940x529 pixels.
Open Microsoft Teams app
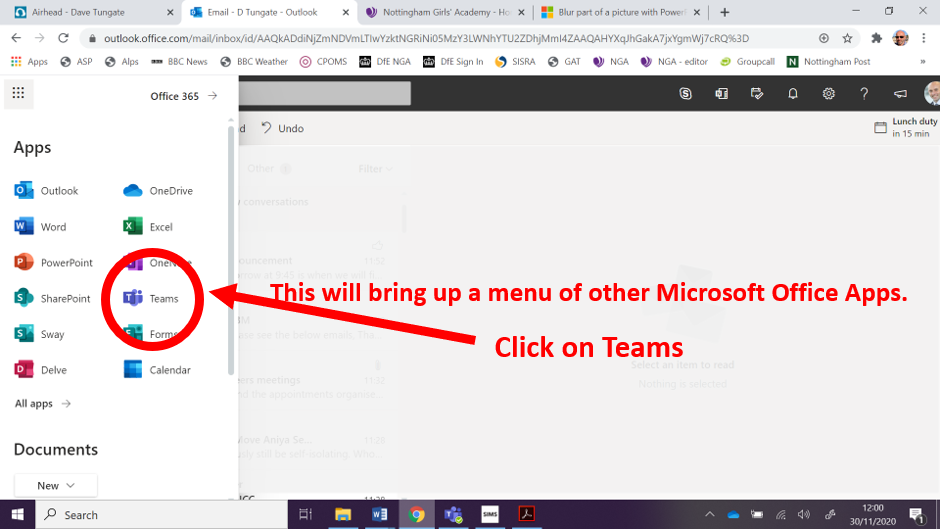[x=151, y=298]
